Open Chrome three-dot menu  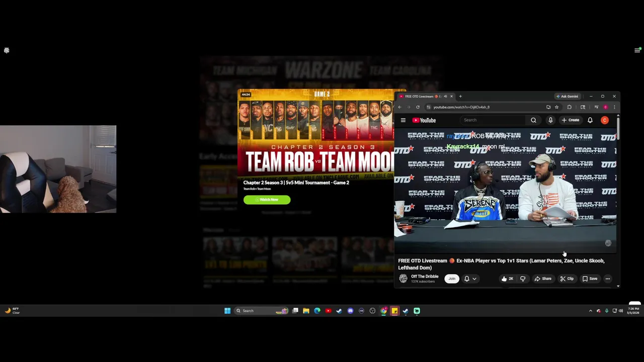coord(614,107)
